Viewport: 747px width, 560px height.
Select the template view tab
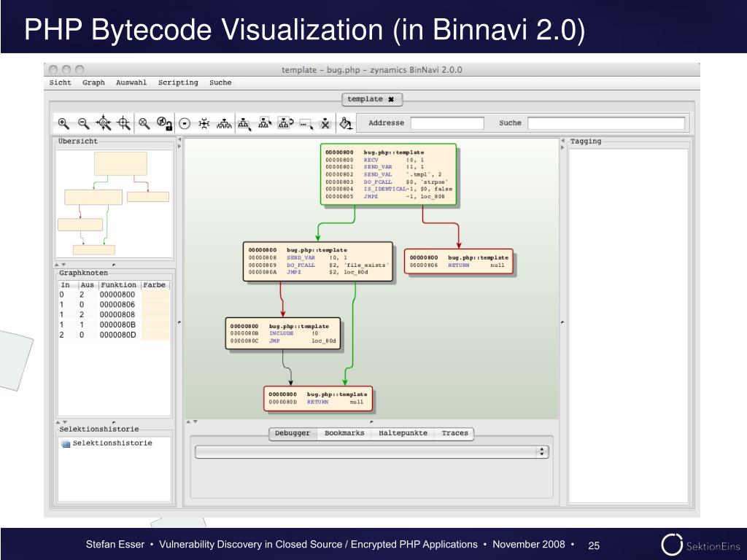(x=372, y=99)
